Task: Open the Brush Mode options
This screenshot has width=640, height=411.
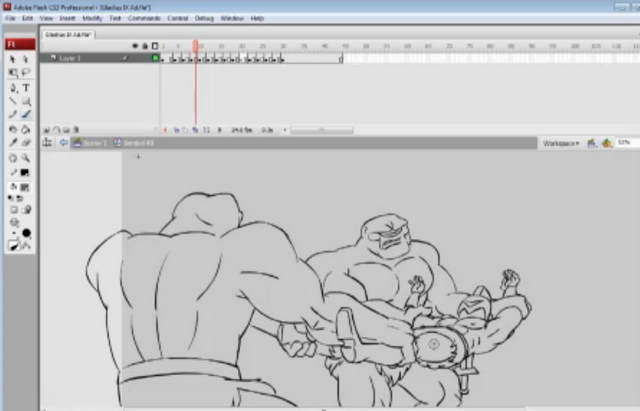Action: 14,222
